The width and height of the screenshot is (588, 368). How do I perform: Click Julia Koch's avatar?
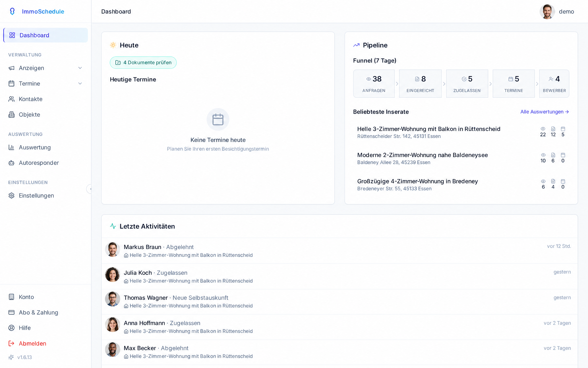[113, 275]
